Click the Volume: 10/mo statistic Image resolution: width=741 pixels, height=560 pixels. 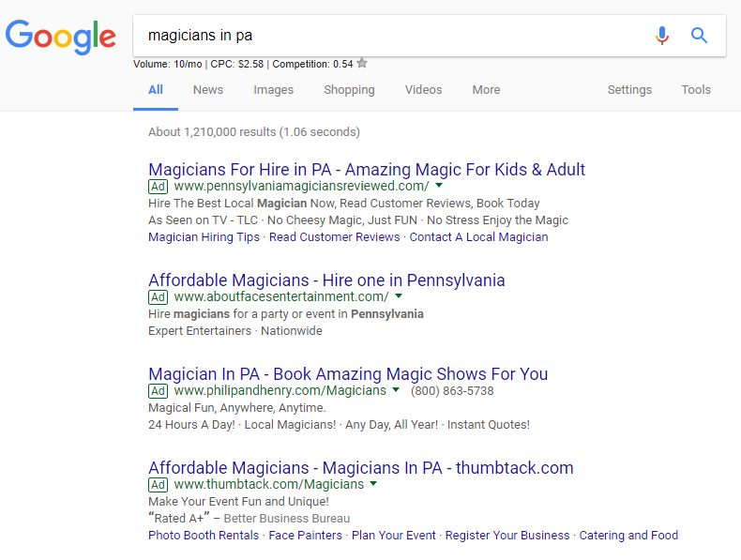pos(167,64)
